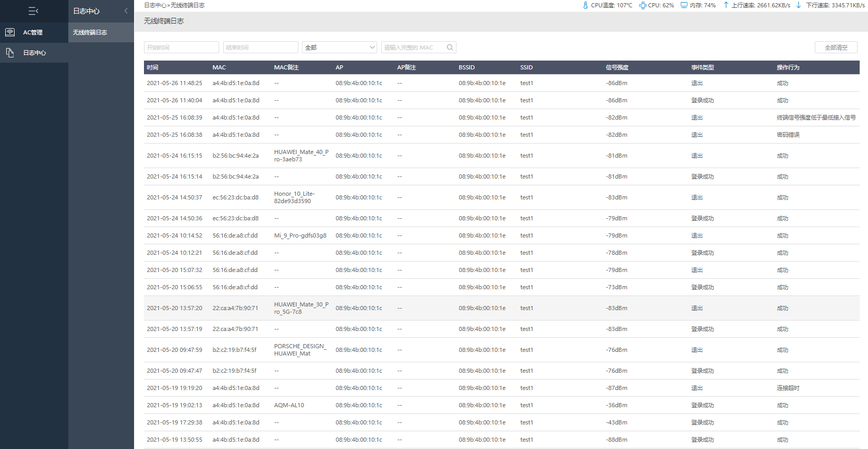Click the 信号强度 column header
Image resolution: width=868 pixels, height=449 pixels.
617,67
